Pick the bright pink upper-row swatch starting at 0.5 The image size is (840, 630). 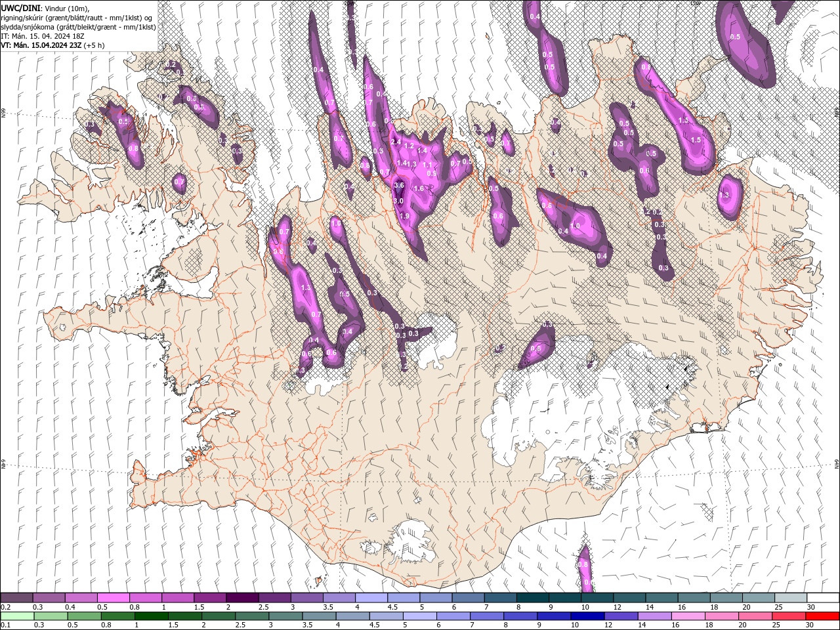(x=114, y=598)
